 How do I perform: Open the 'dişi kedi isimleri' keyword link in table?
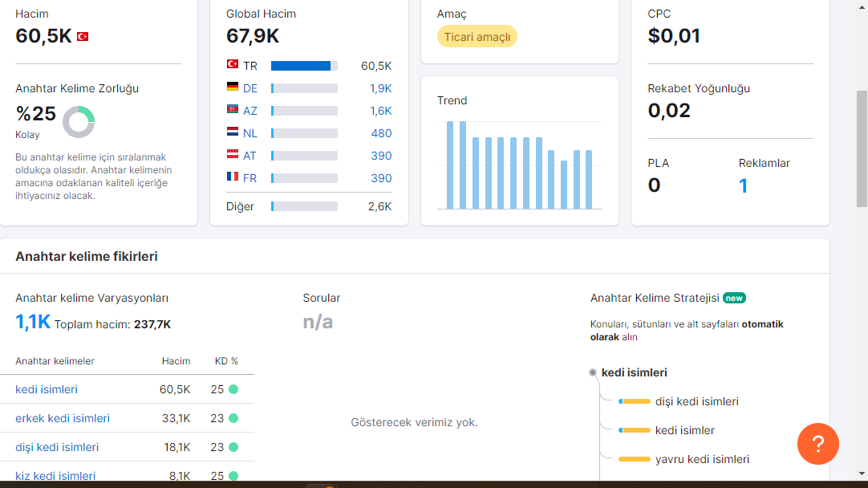57,447
